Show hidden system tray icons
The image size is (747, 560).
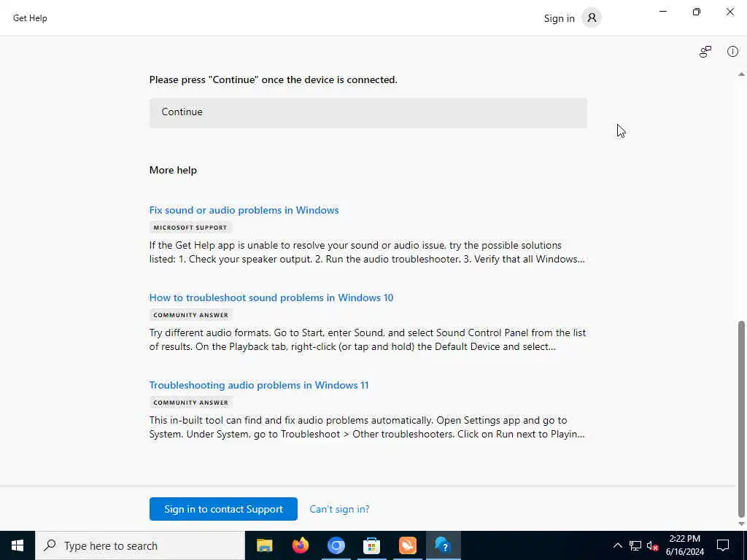tap(617, 545)
